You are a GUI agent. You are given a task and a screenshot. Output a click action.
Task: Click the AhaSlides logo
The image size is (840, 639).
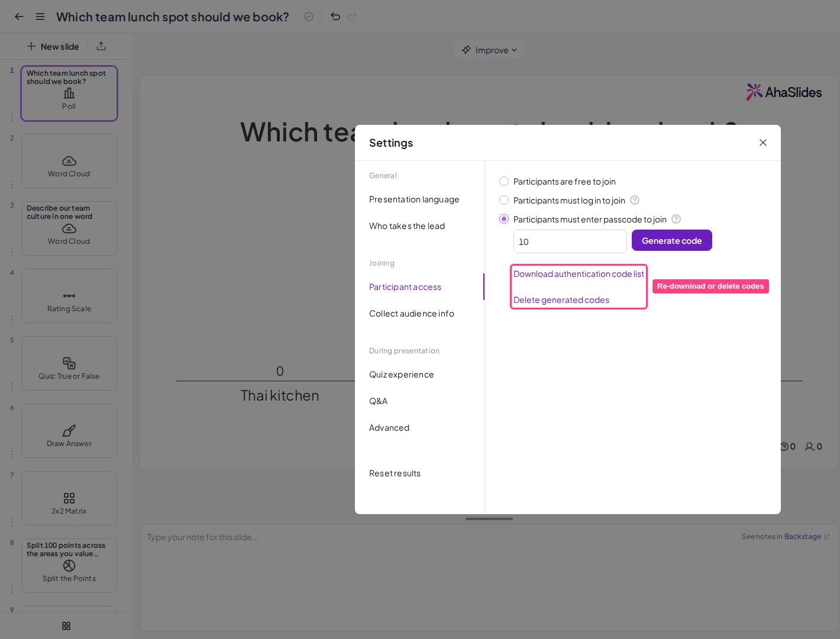(x=784, y=92)
